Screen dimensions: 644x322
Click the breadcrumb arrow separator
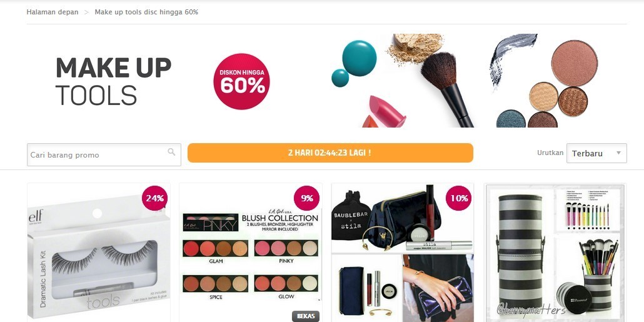(x=86, y=13)
